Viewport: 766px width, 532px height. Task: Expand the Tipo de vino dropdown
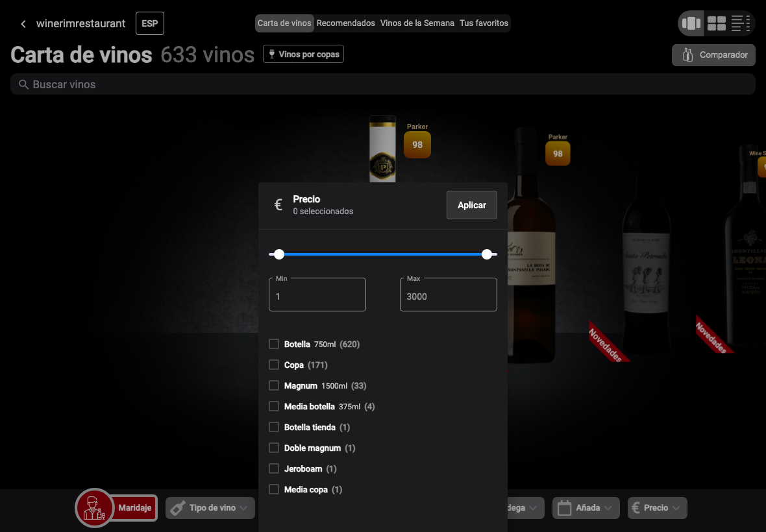point(210,507)
